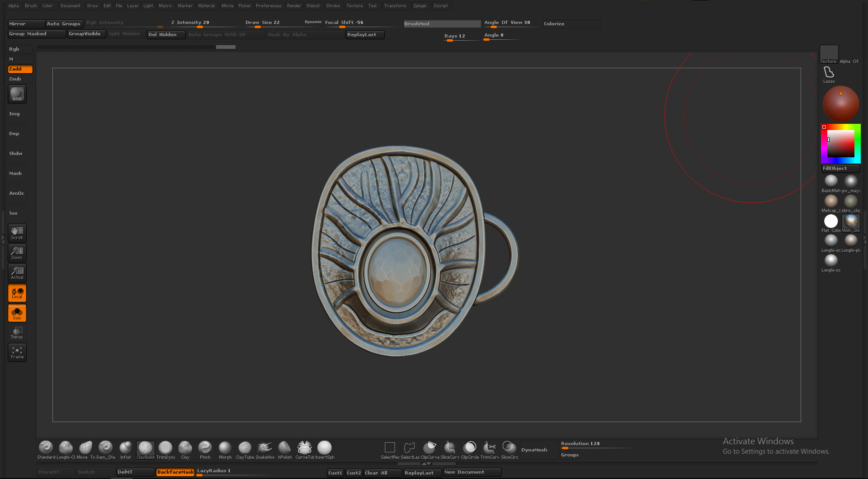Set canvas to Actual size

pos(17,273)
